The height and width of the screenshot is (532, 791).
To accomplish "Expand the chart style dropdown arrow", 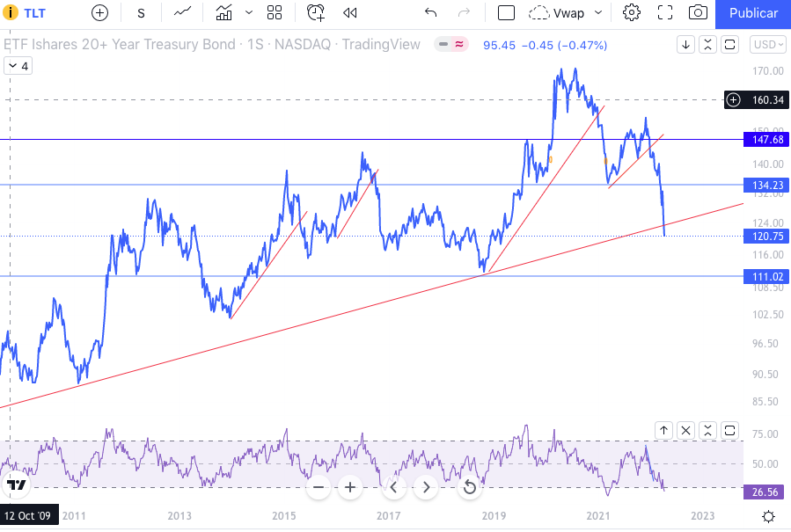I will 249,13.
